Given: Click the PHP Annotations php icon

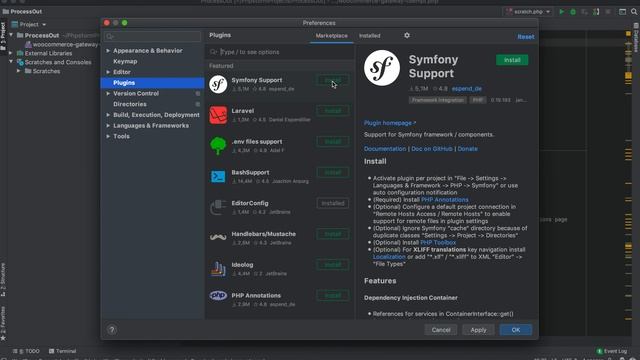Looking at the screenshot, I should (x=218, y=295).
